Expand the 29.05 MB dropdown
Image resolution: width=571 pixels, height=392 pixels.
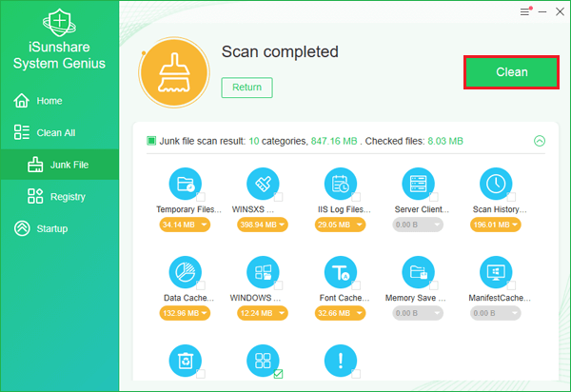click(340, 225)
